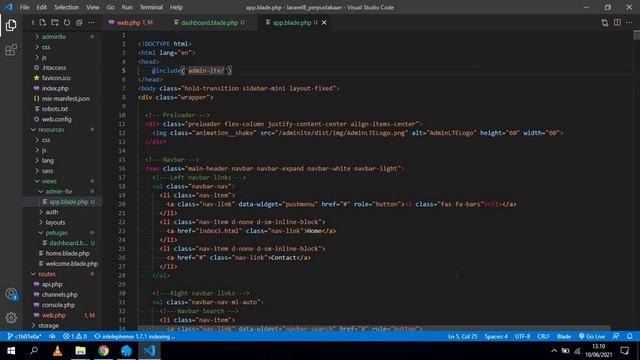
Task: Refresh the explorer tree
Action: 67,22
